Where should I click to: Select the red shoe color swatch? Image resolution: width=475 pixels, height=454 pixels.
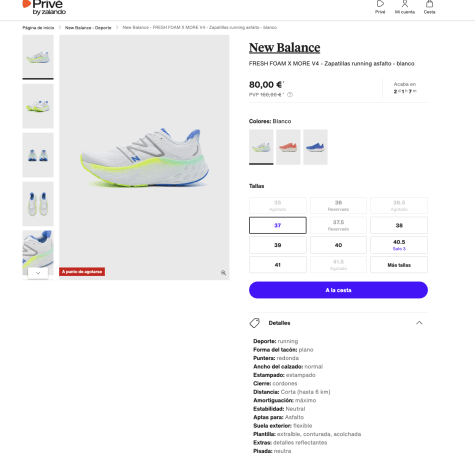(288, 147)
